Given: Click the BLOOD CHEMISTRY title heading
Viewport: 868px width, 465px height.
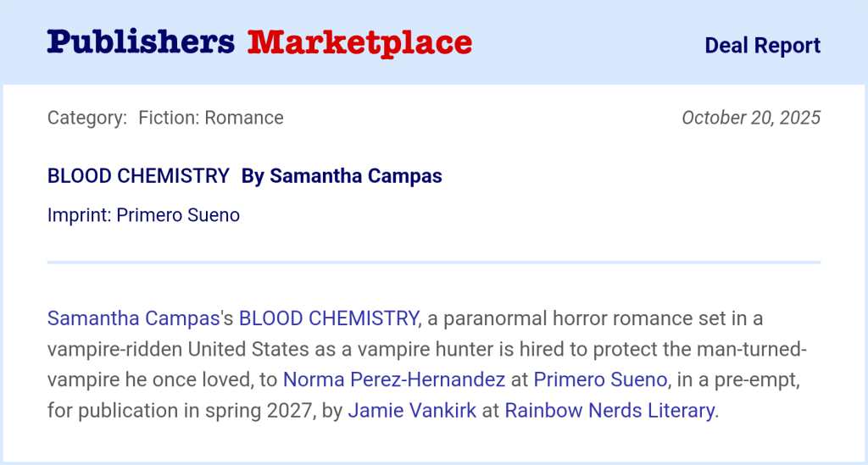Looking at the screenshot, I should tap(138, 176).
